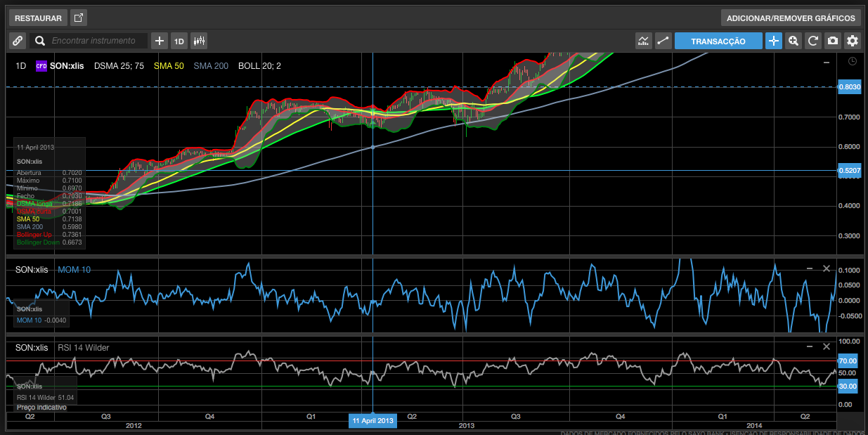Open the candlestick chart type selector
Screen dimensions: 868x435
pos(200,41)
